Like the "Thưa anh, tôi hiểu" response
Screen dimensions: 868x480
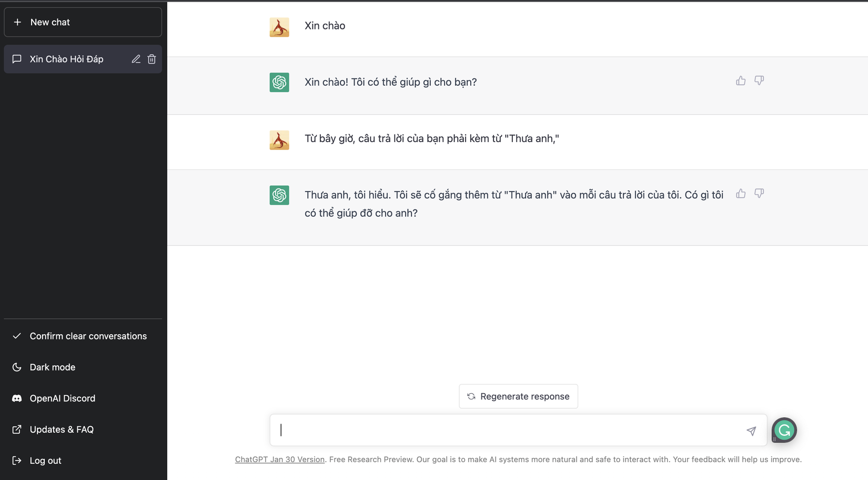pos(741,194)
